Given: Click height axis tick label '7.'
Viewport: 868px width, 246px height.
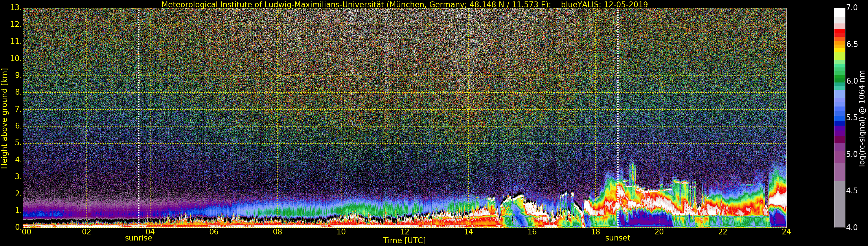Looking at the screenshot, I should (18, 109).
